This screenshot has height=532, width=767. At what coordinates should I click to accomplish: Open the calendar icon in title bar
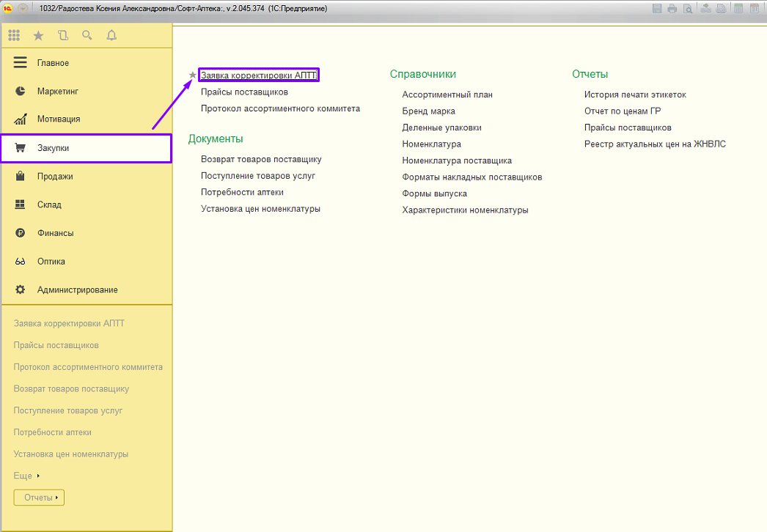tap(755, 9)
